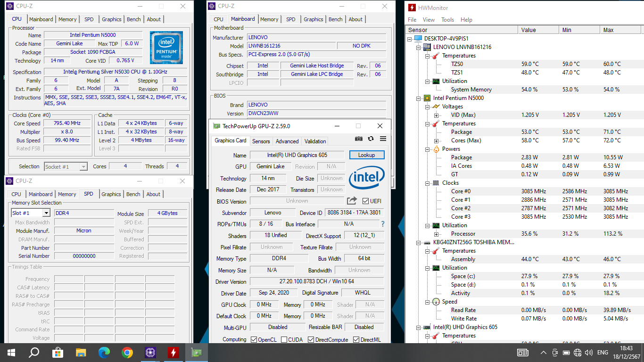This screenshot has height=362, width=644.
Task: Collapse the Intel Pentium N5000 node
Action: [418, 98]
